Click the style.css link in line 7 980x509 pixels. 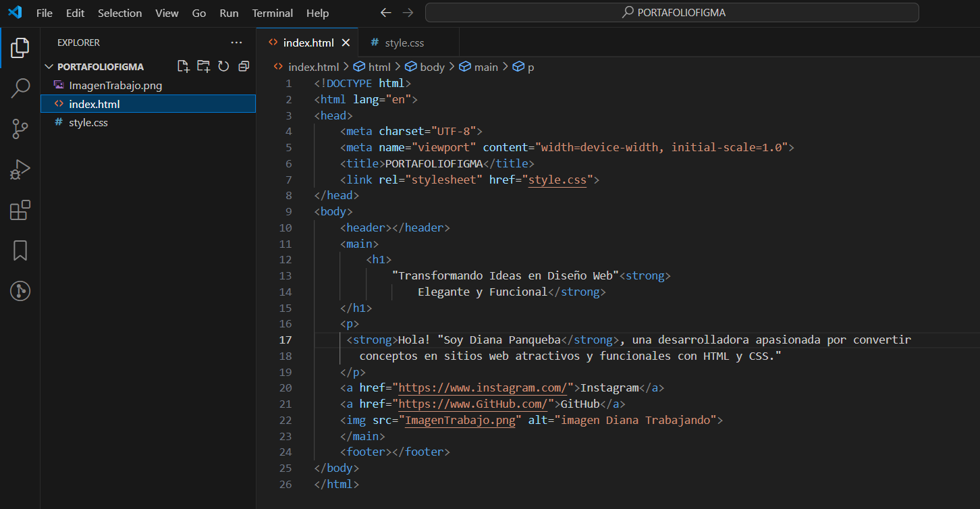coord(557,180)
